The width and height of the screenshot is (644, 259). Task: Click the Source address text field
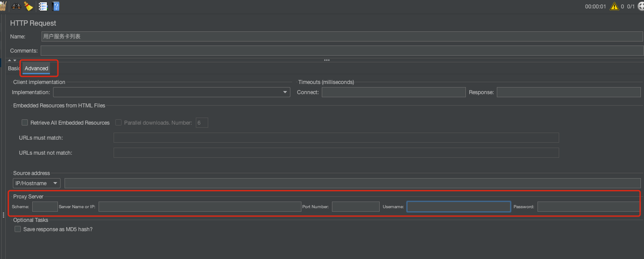353,183
